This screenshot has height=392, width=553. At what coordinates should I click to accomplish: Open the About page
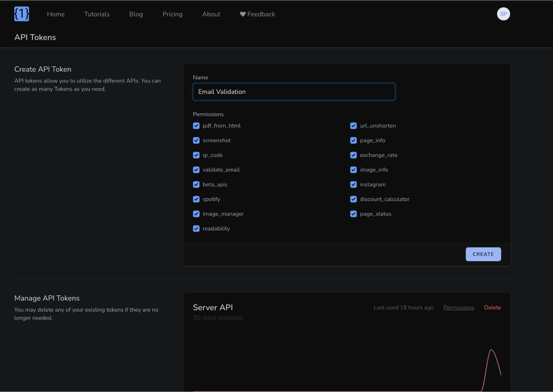click(x=211, y=14)
